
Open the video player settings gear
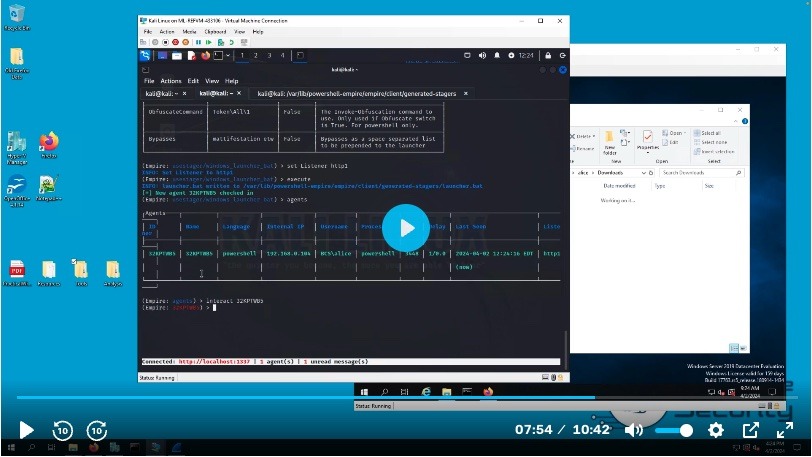(x=716, y=430)
